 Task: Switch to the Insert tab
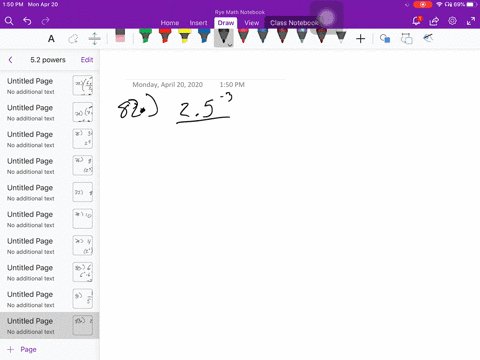(198, 23)
